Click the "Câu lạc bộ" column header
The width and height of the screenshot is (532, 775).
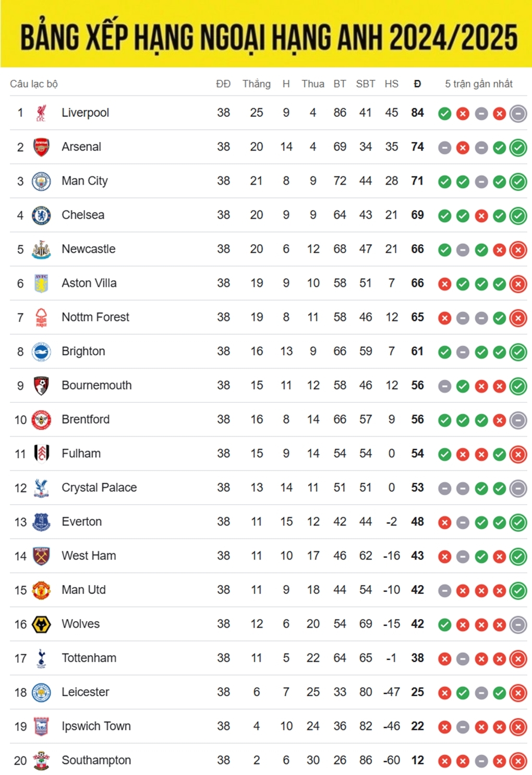tap(34, 84)
